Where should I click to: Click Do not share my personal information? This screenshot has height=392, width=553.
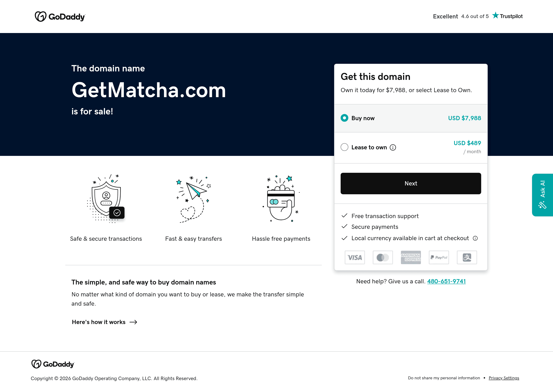[444, 378]
